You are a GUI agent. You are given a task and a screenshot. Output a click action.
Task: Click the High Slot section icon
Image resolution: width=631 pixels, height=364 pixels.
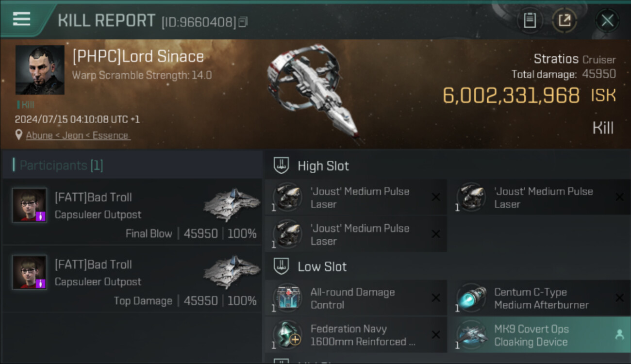(282, 165)
